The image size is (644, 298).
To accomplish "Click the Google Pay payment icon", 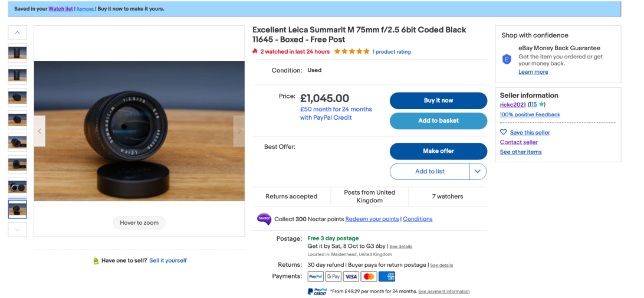I will pyautogui.click(x=333, y=276).
